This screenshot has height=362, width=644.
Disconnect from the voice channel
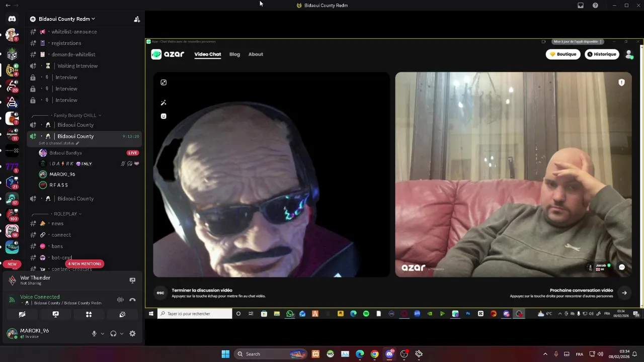[x=132, y=300]
